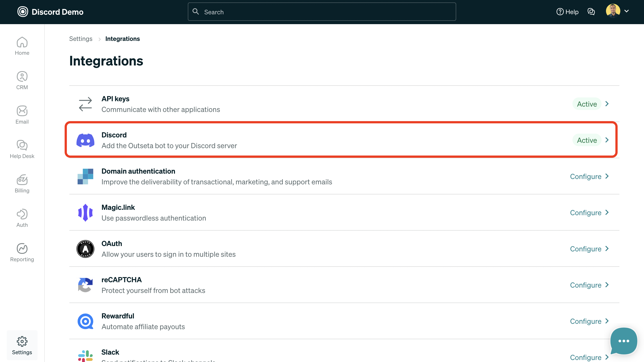Open the Home sidebar icon
Viewport: 644px width, 362px height.
pyautogui.click(x=22, y=46)
